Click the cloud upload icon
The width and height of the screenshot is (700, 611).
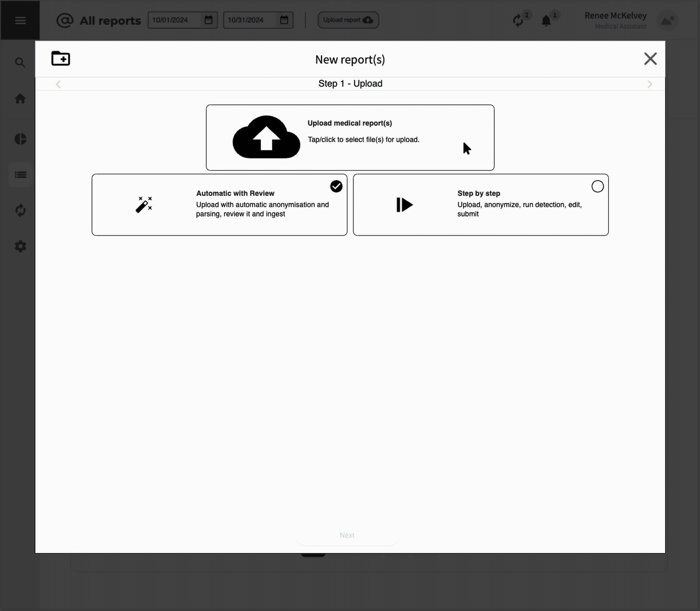[x=266, y=137]
